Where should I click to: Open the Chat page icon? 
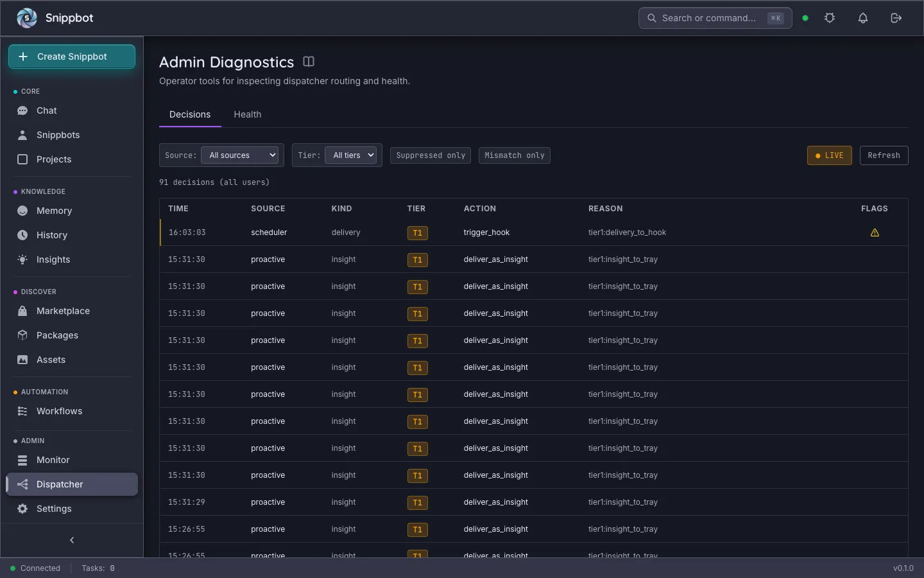click(22, 110)
